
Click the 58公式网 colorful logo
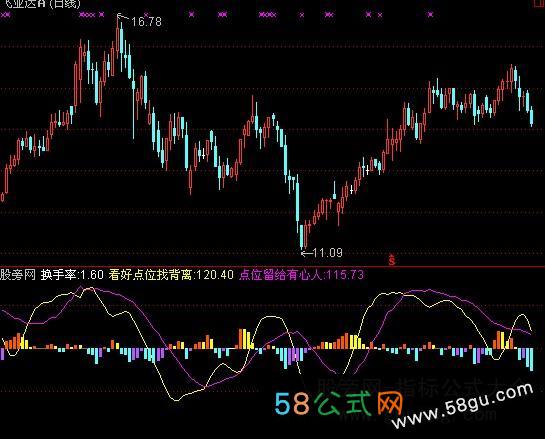(338, 404)
